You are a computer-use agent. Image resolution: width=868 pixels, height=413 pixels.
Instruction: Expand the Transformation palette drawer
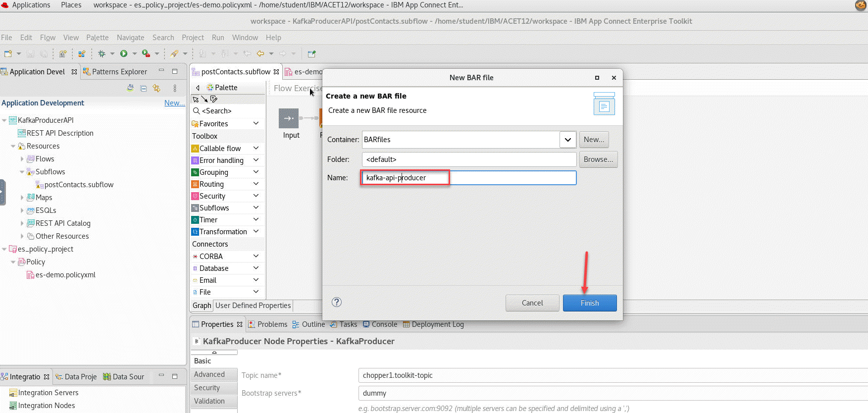click(x=256, y=231)
